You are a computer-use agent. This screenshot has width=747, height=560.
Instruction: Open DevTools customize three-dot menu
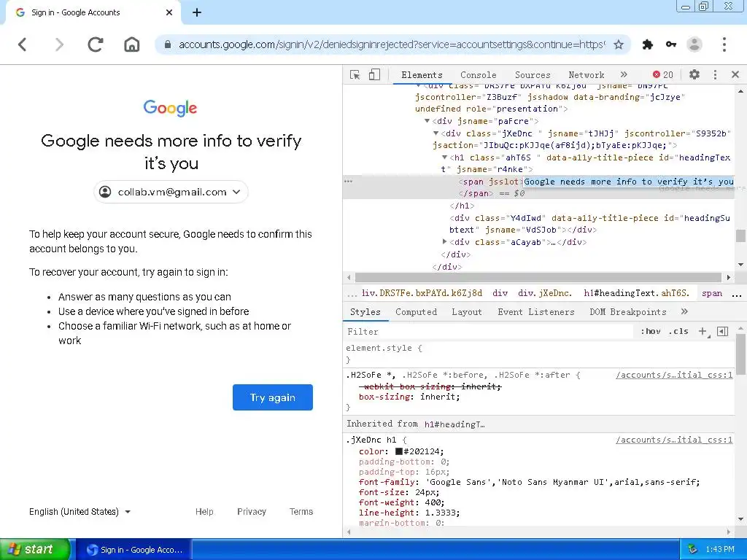coord(715,74)
